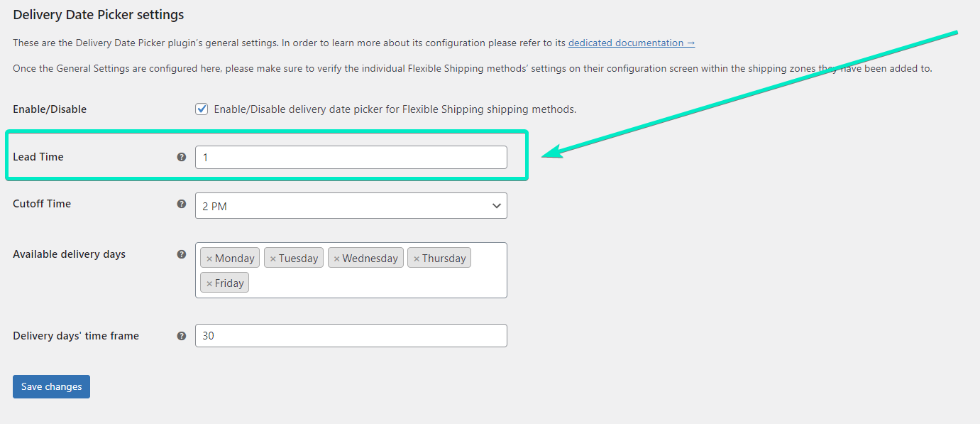
Task: Remove Wednesday from delivery days
Action: coord(336,259)
